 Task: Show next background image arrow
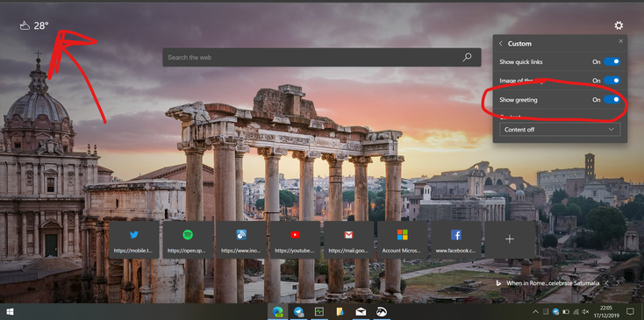pyautogui.click(x=618, y=283)
